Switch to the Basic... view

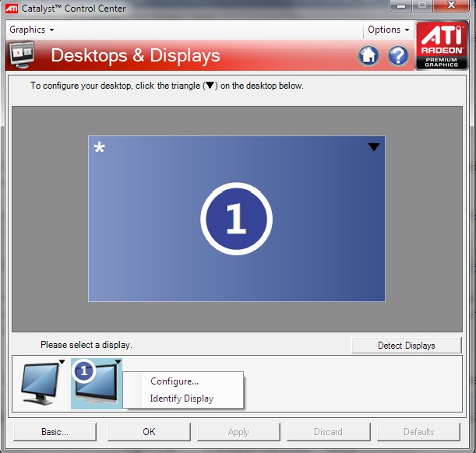click(x=55, y=432)
